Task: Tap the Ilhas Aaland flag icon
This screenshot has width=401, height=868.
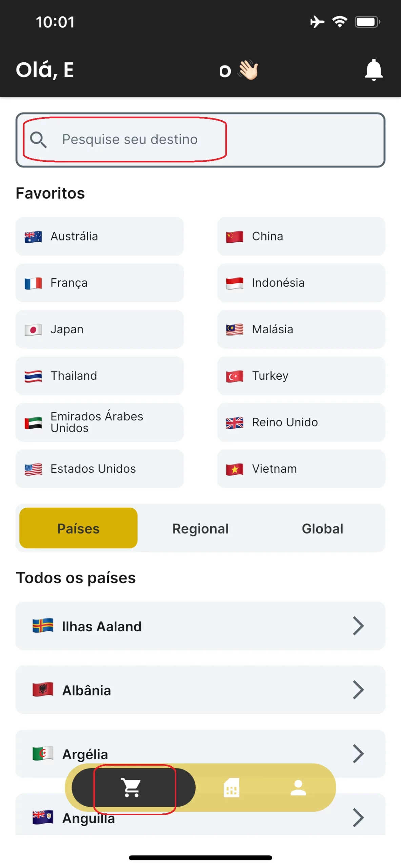Action: pos(43,626)
